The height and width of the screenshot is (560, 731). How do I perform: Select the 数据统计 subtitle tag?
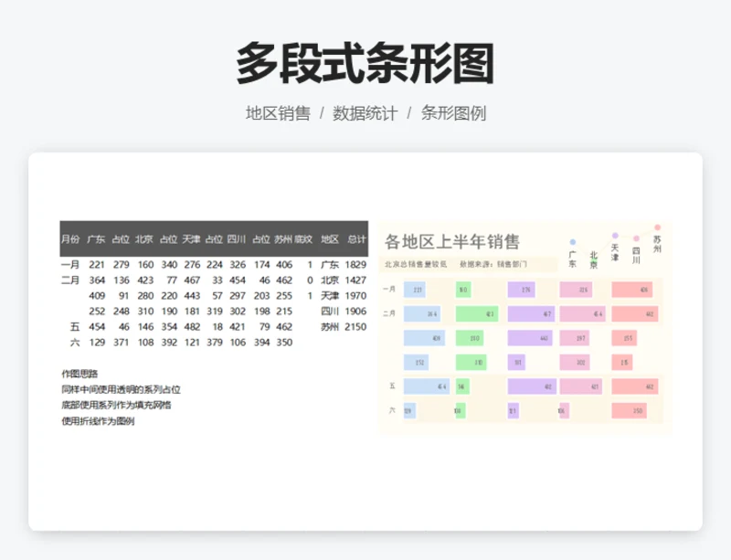(x=365, y=113)
